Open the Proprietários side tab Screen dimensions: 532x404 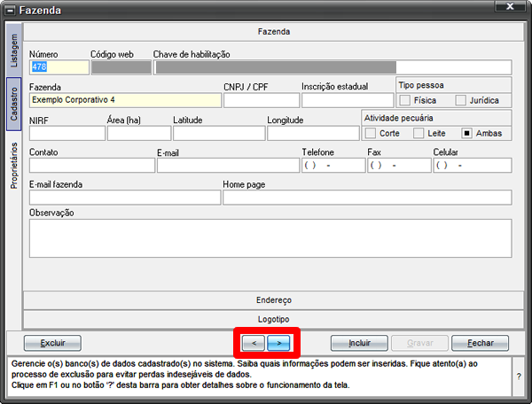point(14,166)
